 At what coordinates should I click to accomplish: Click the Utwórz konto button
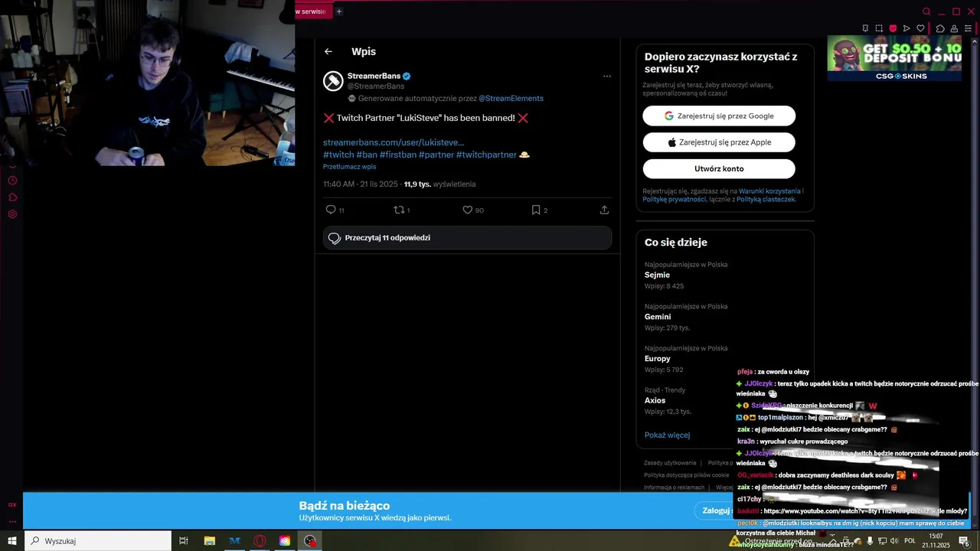coord(719,168)
